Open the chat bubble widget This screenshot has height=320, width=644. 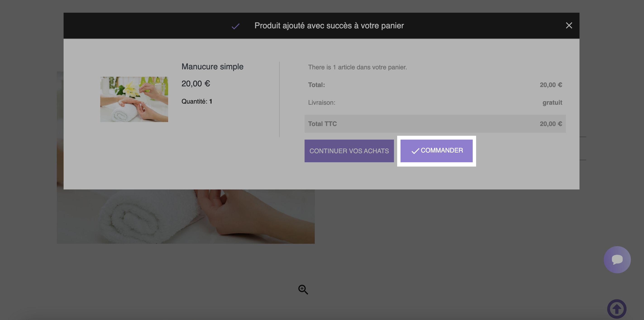point(617,259)
